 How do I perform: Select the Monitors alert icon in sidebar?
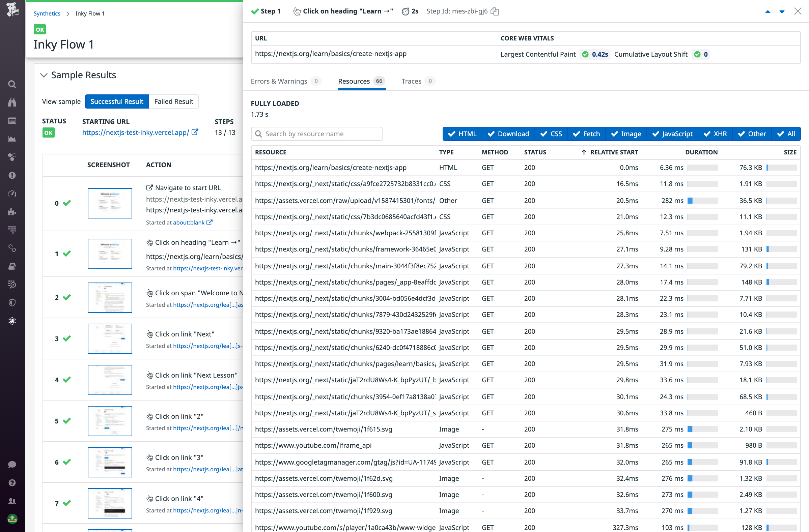coord(12,175)
